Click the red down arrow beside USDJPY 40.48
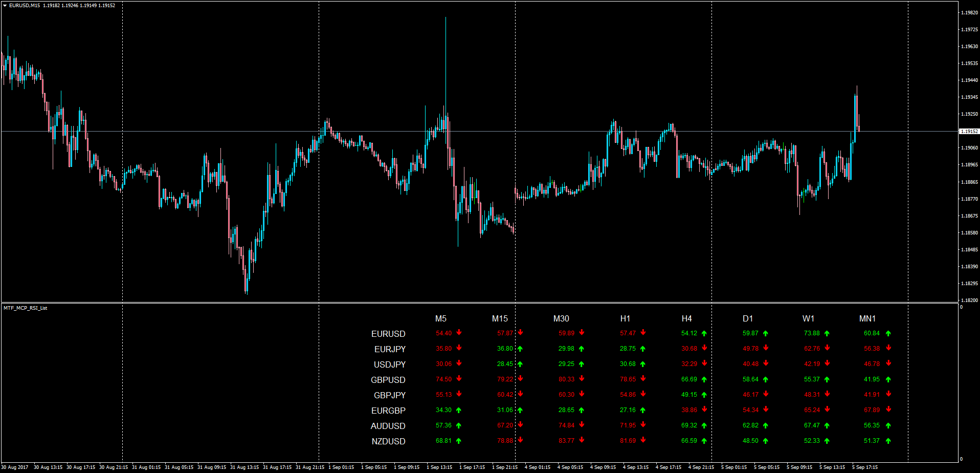Viewport: 980px width, 473px height. (766, 363)
